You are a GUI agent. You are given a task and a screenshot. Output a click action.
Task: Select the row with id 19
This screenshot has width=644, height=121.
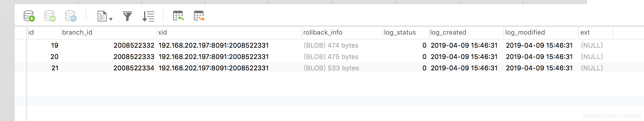[x=55, y=45]
